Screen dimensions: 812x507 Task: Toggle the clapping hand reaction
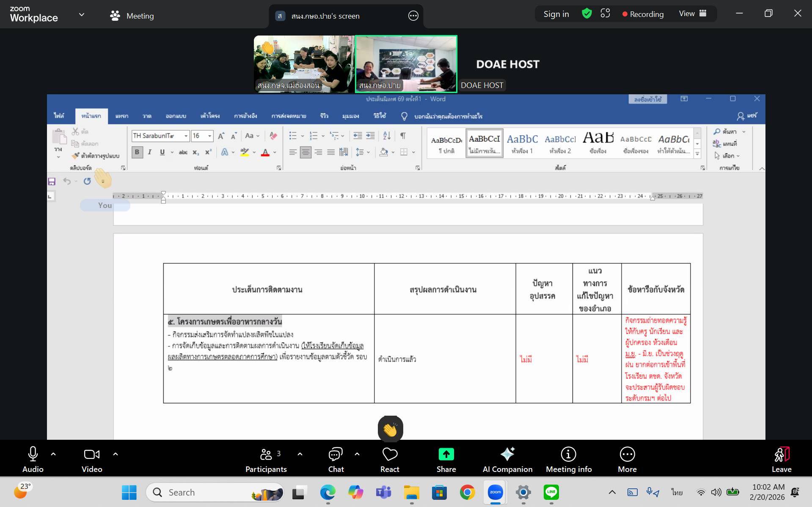tap(390, 429)
